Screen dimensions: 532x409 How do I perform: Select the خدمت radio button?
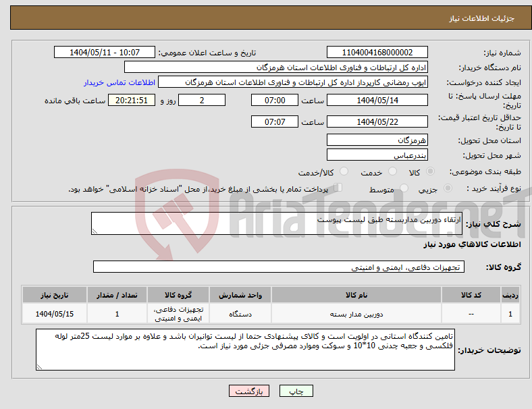click(x=392, y=171)
